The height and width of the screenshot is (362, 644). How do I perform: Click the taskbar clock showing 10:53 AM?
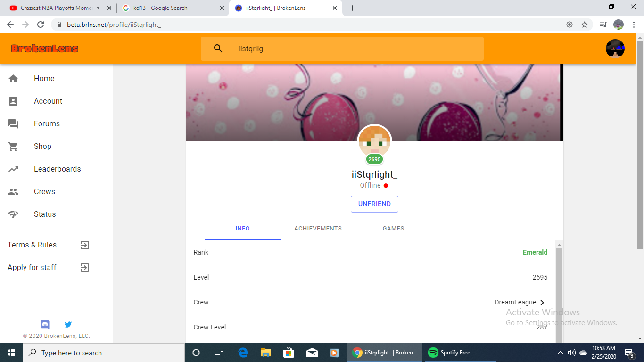603,353
